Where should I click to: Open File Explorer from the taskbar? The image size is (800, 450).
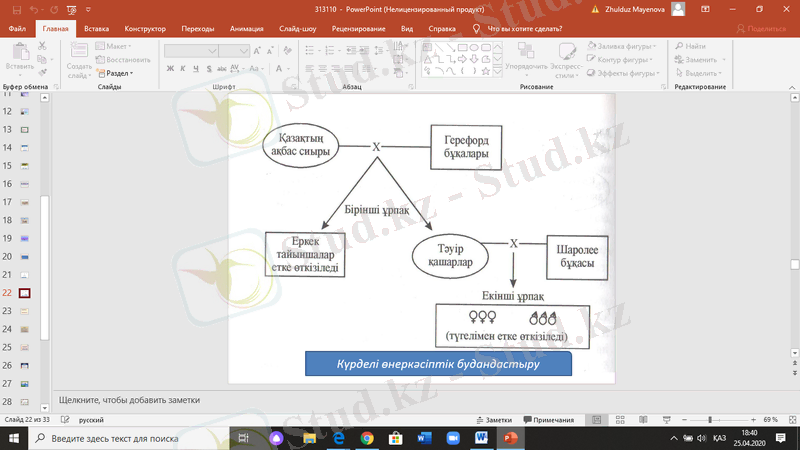point(309,438)
